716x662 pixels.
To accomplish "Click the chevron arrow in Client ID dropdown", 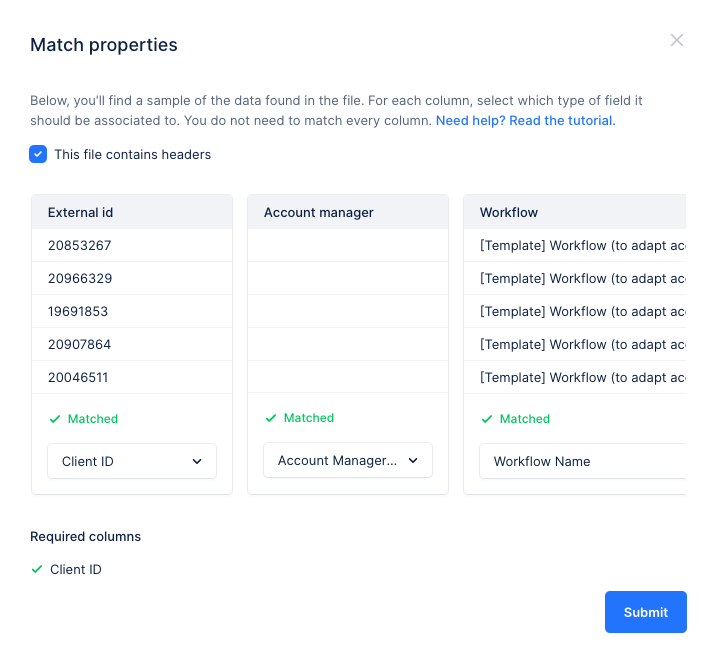I will [197, 461].
